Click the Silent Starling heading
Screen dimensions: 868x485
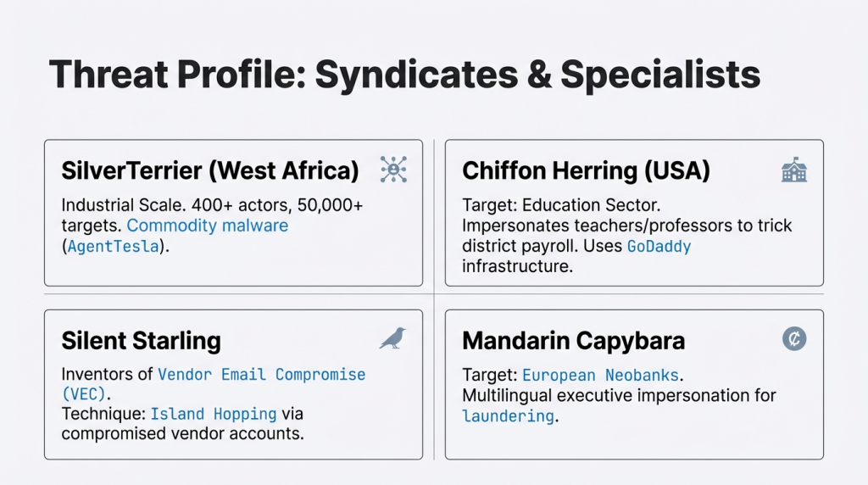[141, 341]
